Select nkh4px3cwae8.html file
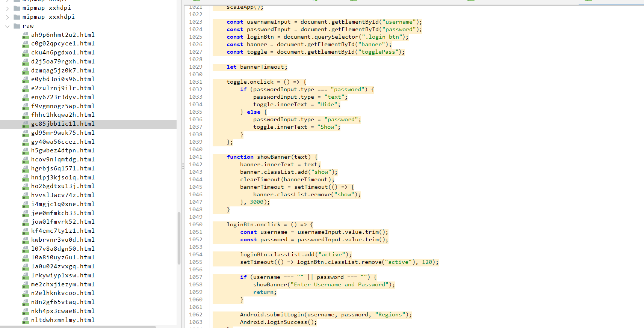This screenshot has width=644, height=328. point(63,311)
